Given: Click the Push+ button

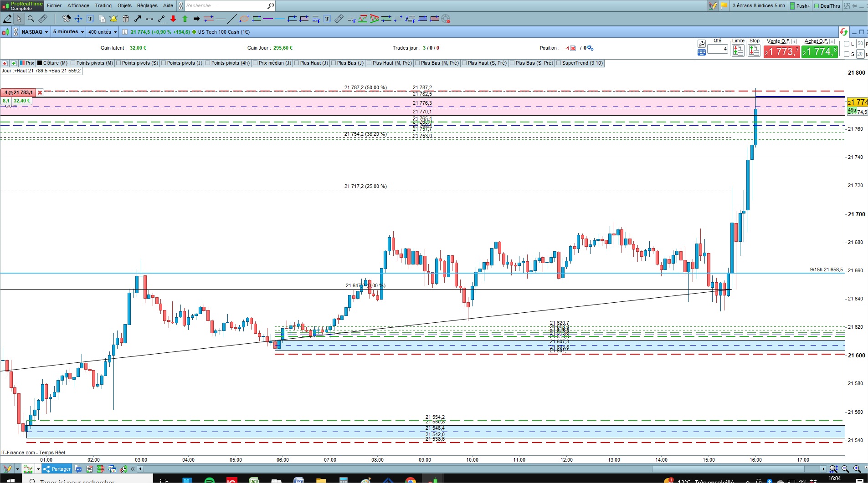Looking at the screenshot, I should pyautogui.click(x=800, y=5).
